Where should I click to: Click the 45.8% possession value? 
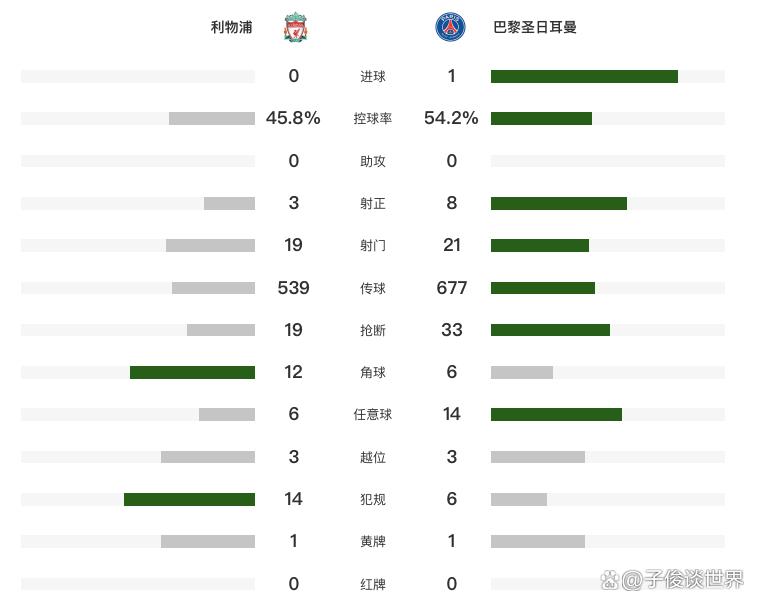[293, 118]
